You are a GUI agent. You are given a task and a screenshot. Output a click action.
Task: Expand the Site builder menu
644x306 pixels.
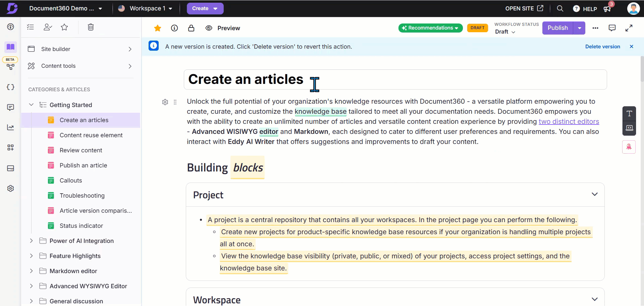tap(80, 49)
